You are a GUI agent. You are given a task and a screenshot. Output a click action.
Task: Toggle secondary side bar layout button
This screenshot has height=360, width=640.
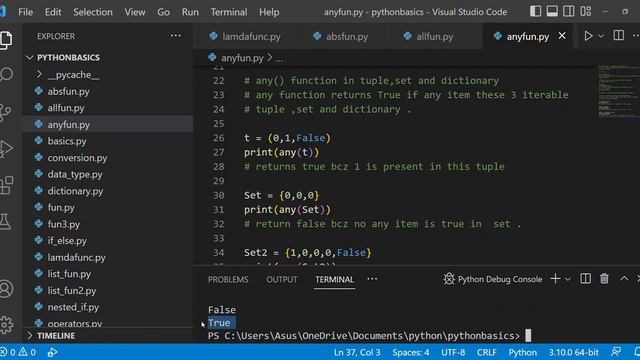coord(569,11)
